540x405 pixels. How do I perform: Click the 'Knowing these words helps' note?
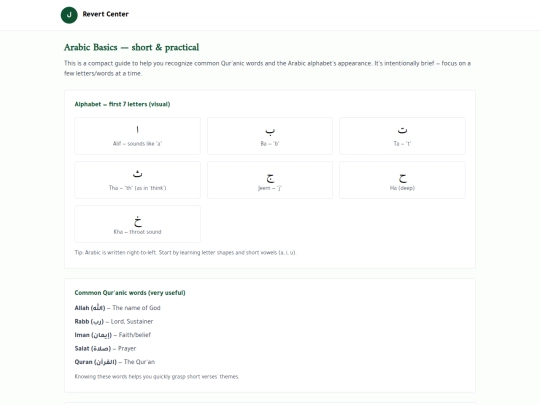(157, 376)
